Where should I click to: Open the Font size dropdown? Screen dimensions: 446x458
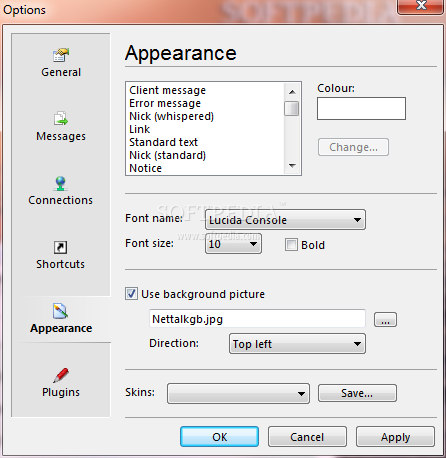click(x=233, y=244)
